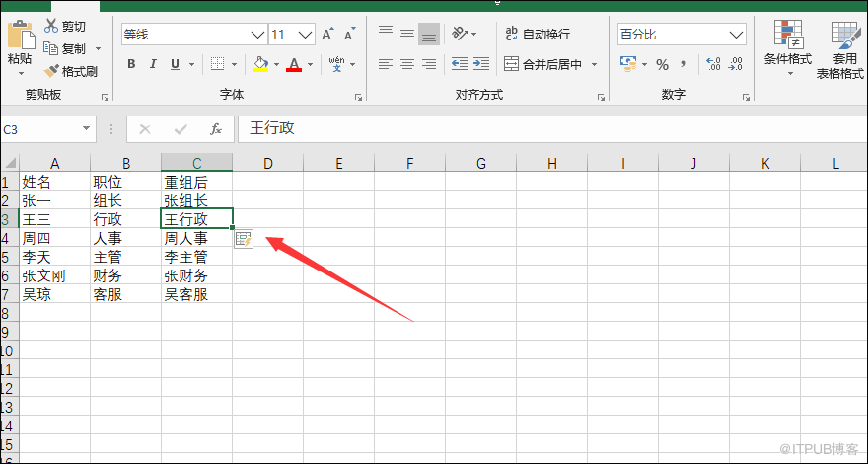Toggle Underline formatting
Image resolution: width=868 pixels, height=464 pixels.
click(x=175, y=64)
